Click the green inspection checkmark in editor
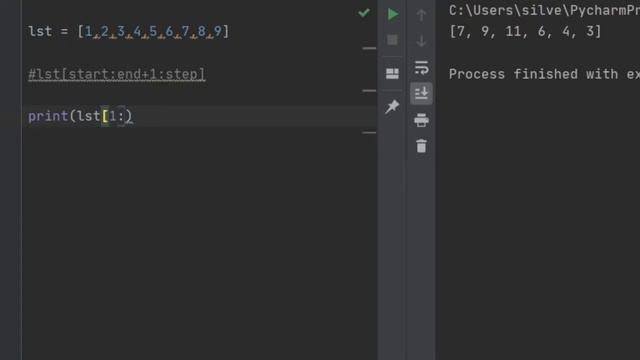Screen dimensions: 640x360 [x=364, y=13]
